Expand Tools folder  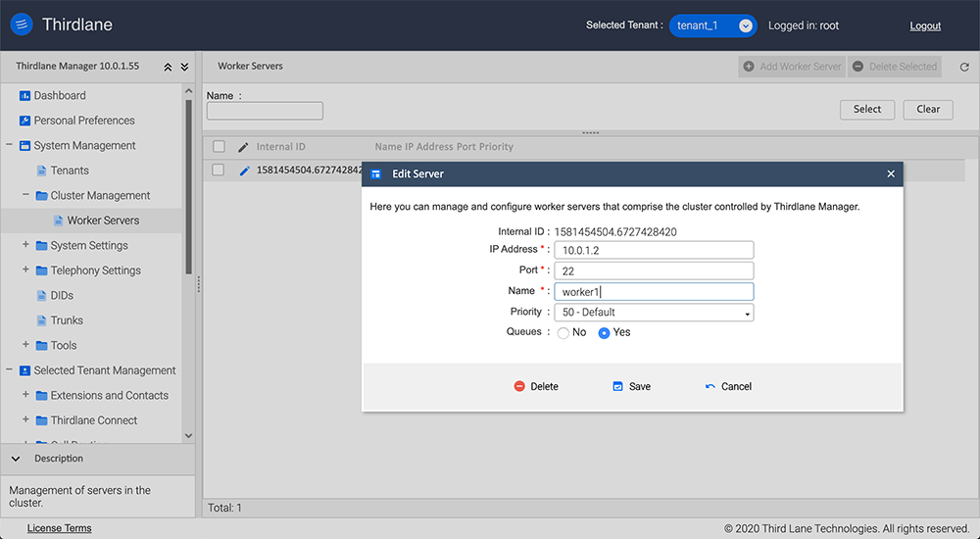click(x=25, y=345)
